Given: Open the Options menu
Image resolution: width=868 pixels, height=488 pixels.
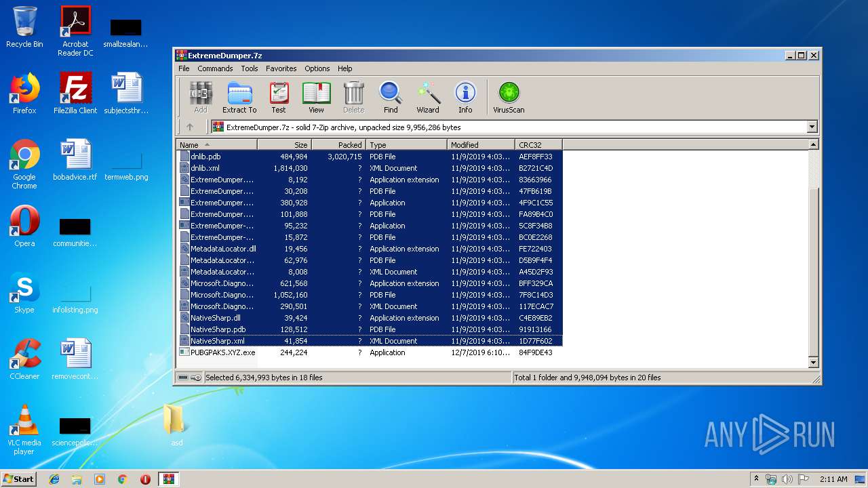Looking at the screenshot, I should pyautogui.click(x=317, y=68).
